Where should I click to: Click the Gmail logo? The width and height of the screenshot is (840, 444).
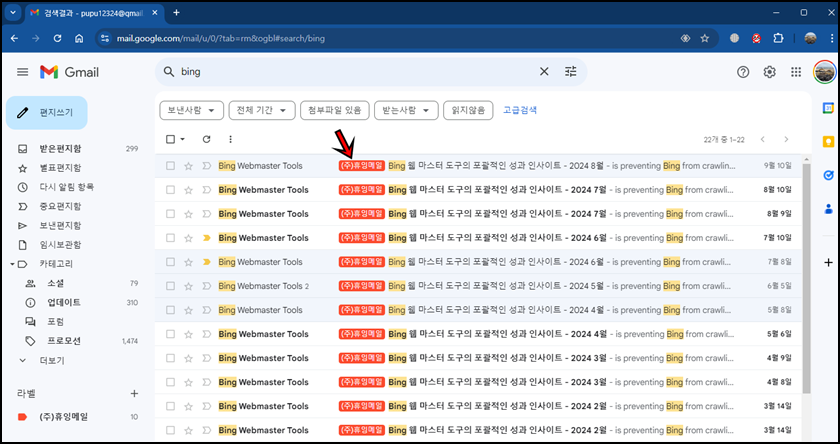69,72
